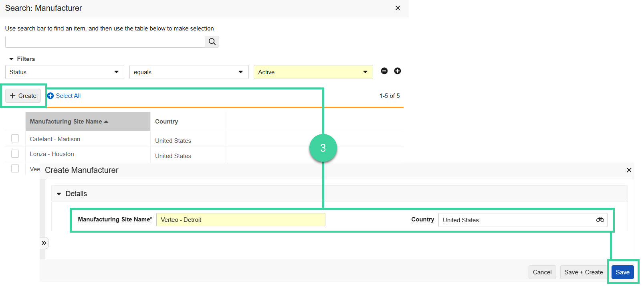Tick the partially hidden Vee row checkbox
644x286 pixels.
click(x=15, y=168)
